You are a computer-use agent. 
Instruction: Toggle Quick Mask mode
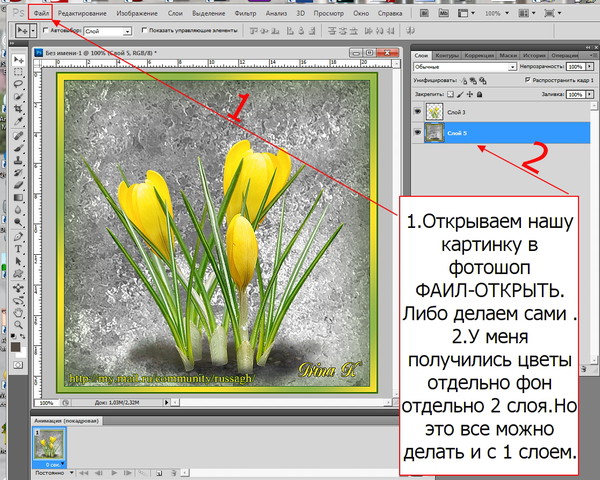point(18,365)
